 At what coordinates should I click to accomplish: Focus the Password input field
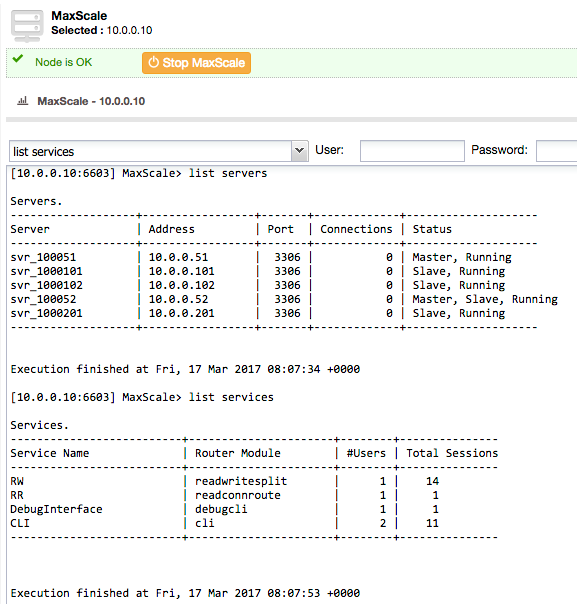(557, 151)
